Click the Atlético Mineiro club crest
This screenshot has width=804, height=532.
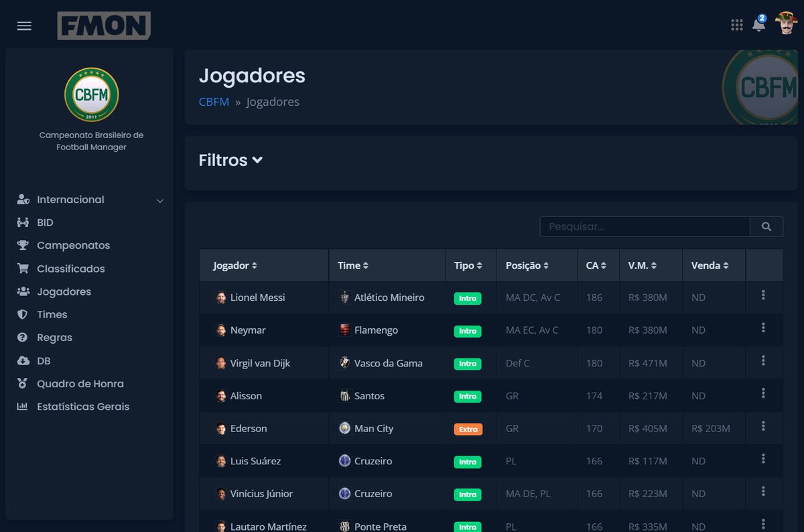point(344,297)
